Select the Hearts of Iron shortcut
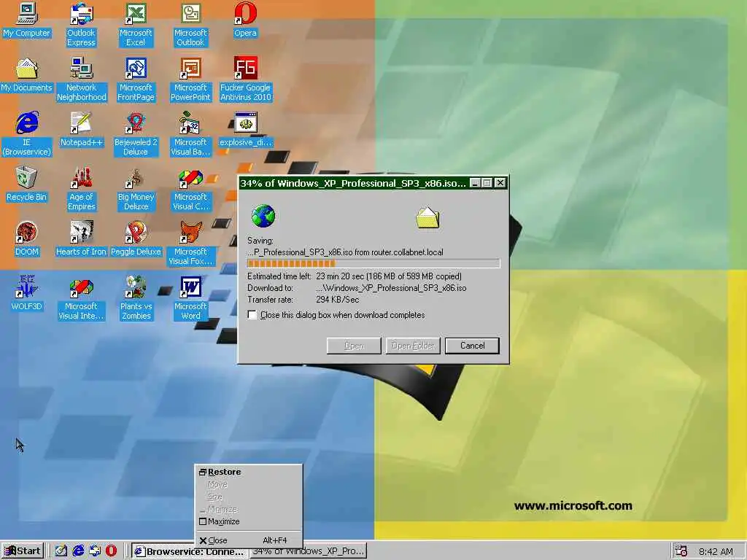Screen dimensions: 747x560 pyautogui.click(x=81, y=239)
